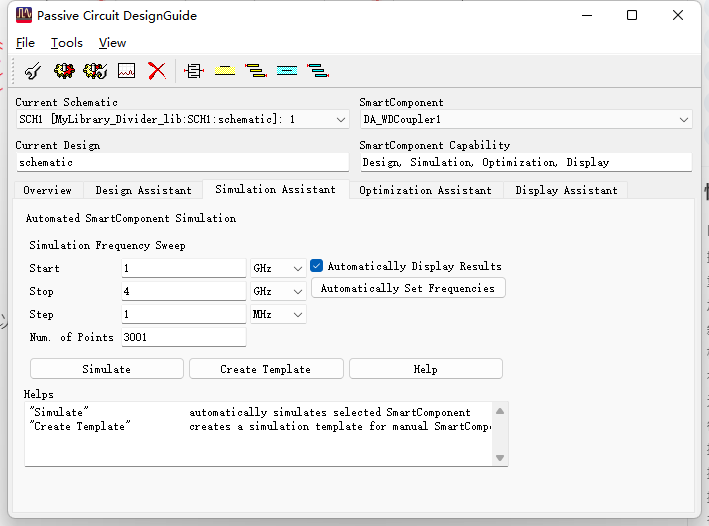This screenshot has height=526, width=709.
Task: Click the yellow stacked lines toolbar icon
Action: [x=255, y=71]
